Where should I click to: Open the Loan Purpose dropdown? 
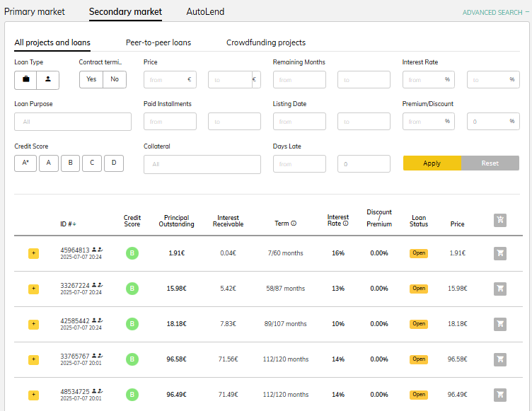[73, 122]
